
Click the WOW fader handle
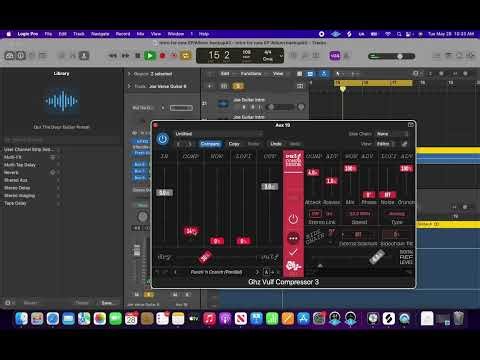click(x=217, y=241)
